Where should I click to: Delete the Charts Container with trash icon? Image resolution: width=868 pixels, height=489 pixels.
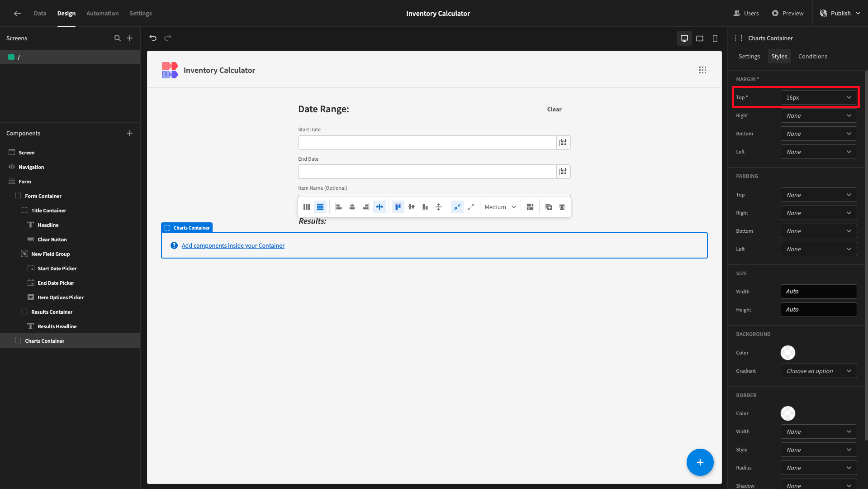pos(562,207)
